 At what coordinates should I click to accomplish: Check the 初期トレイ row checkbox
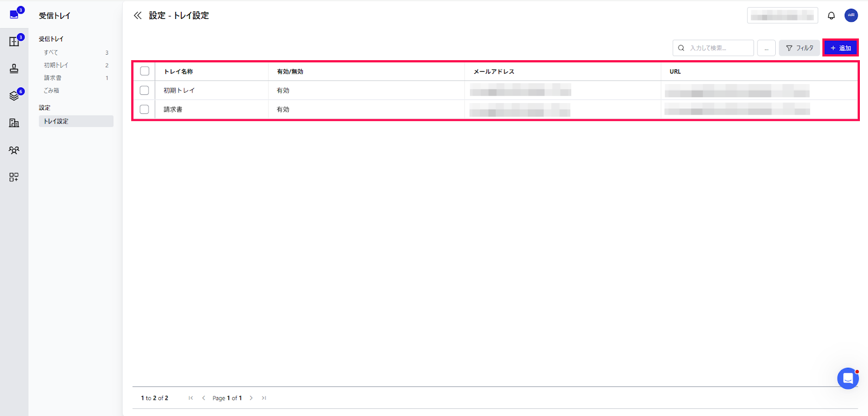click(144, 91)
